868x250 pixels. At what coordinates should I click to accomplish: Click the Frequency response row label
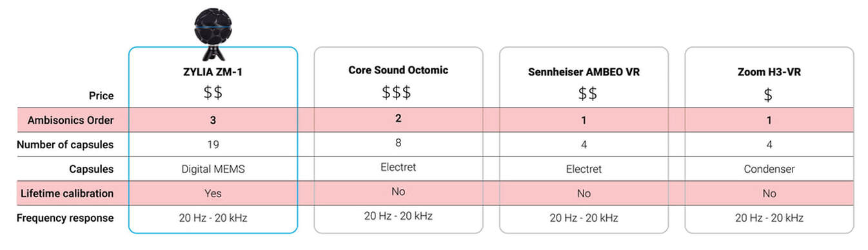(65, 218)
